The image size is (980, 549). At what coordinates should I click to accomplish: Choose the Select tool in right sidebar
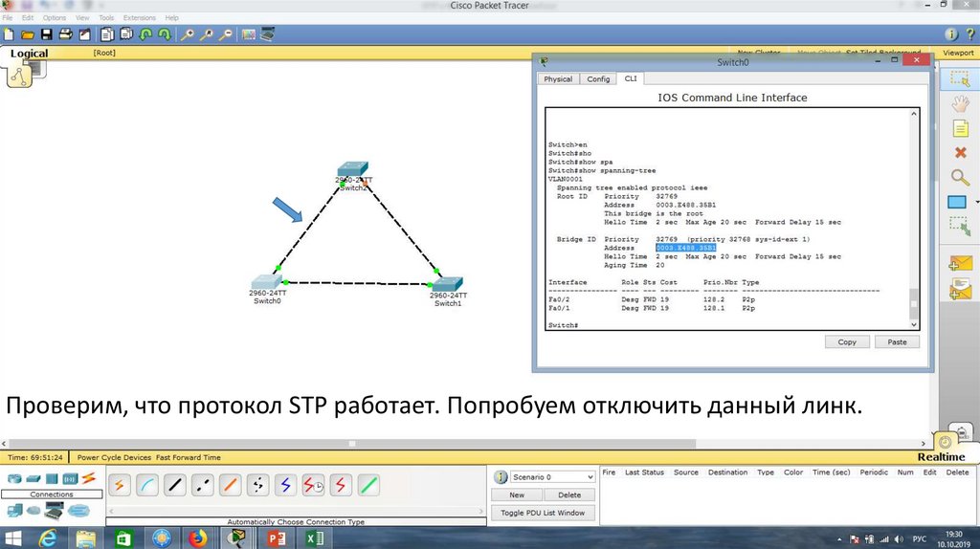tap(959, 78)
